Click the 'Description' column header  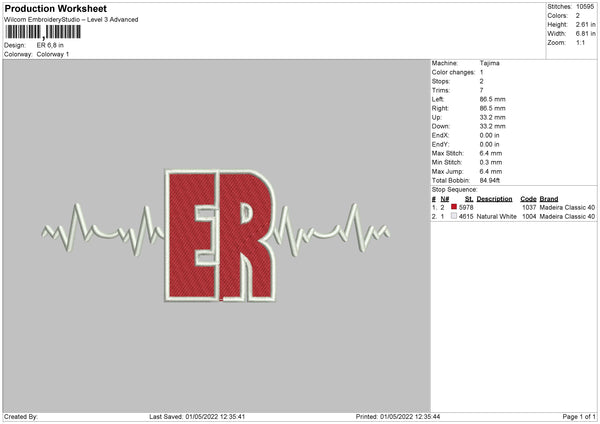494,199
